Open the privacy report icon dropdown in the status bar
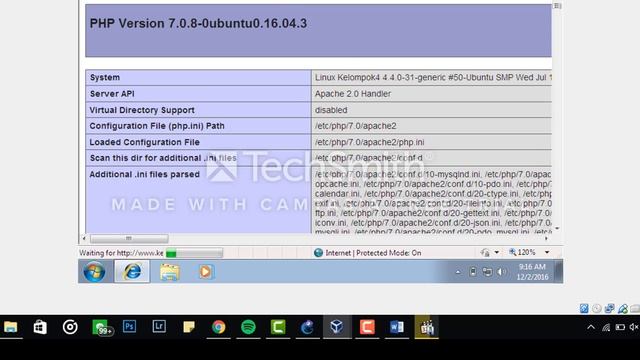Screen dimensions: 640x360 496,253
